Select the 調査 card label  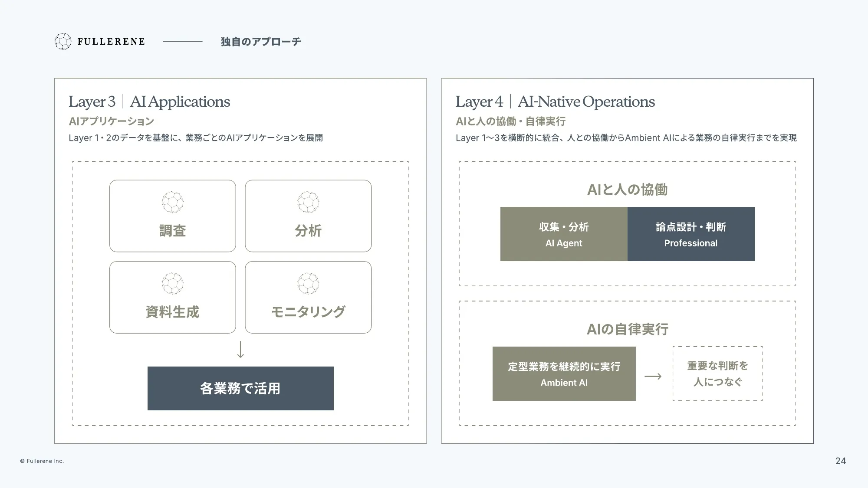[x=173, y=231]
